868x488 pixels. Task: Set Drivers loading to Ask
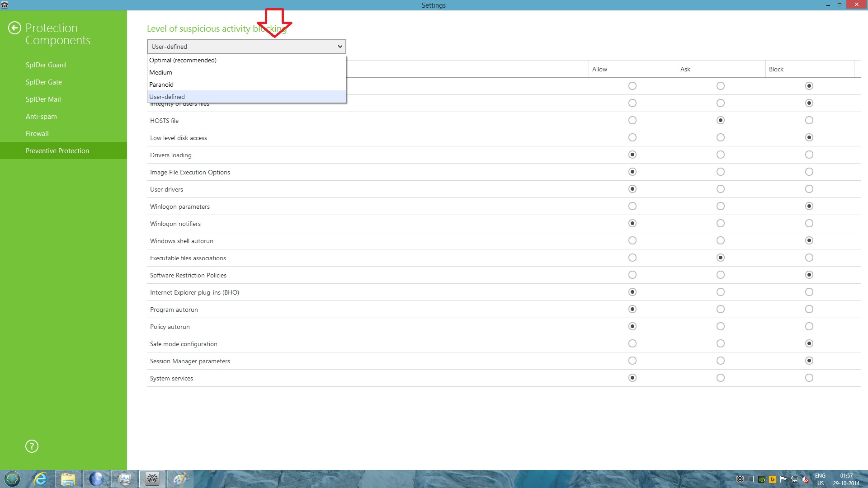[x=720, y=155]
